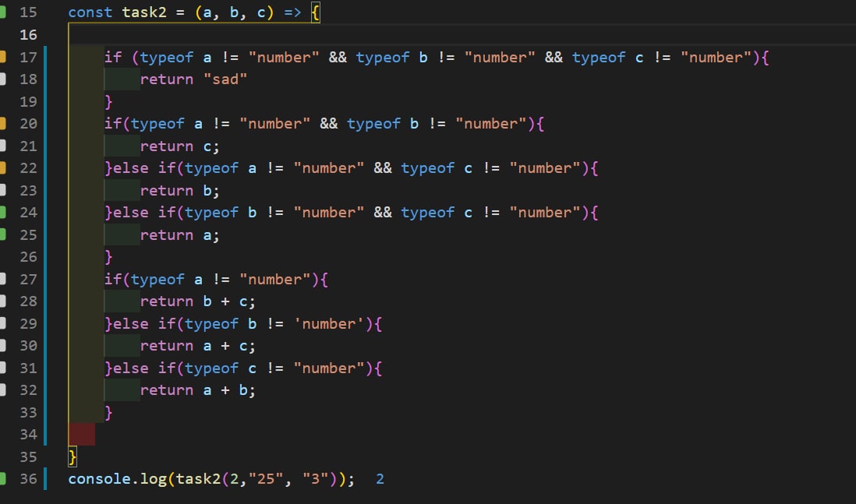This screenshot has width=856, height=504.
Task: Click the "25" string argument
Action: [265, 479]
